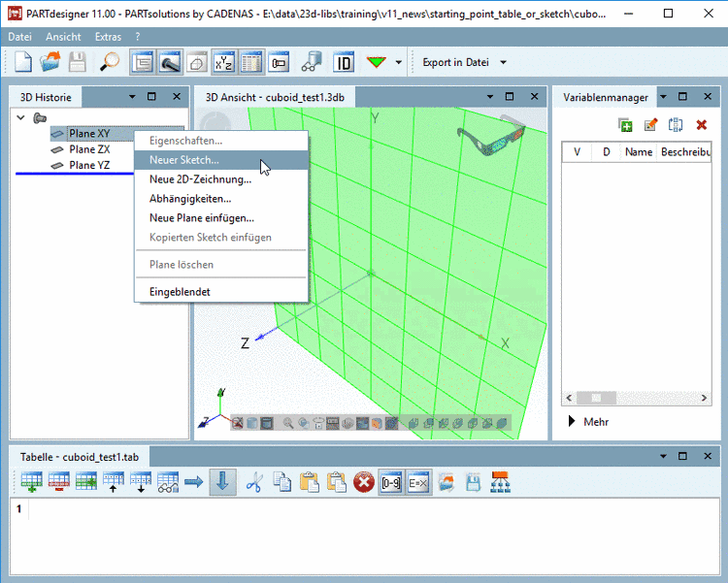Click the delete table row icon with red minus

59,482
